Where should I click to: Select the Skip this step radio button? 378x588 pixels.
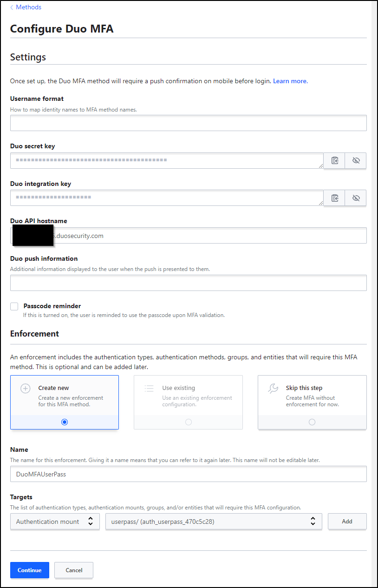(x=312, y=422)
